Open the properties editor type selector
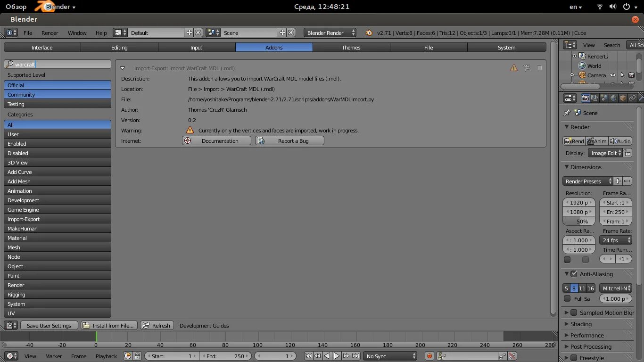Viewport: 644px width, 362px height. [570, 98]
